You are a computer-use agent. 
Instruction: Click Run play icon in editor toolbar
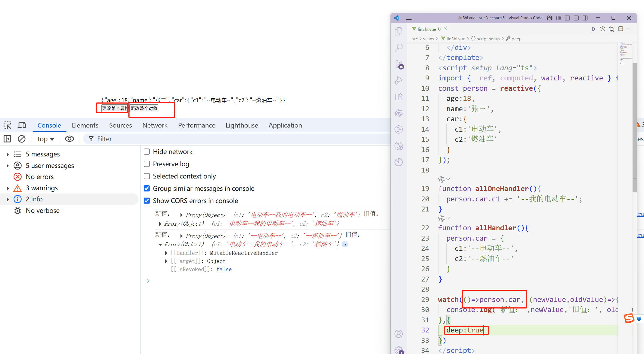click(593, 29)
